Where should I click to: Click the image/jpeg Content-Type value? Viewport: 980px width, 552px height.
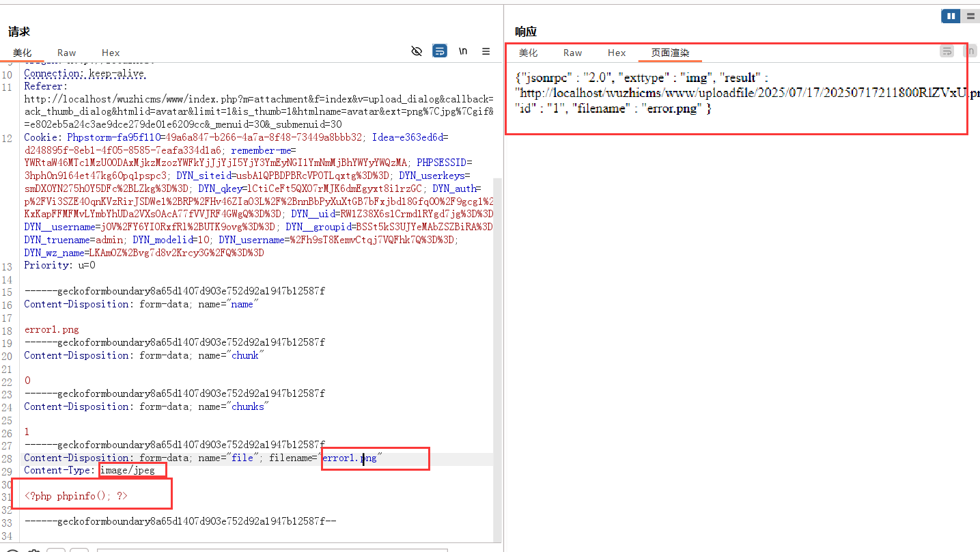point(128,470)
